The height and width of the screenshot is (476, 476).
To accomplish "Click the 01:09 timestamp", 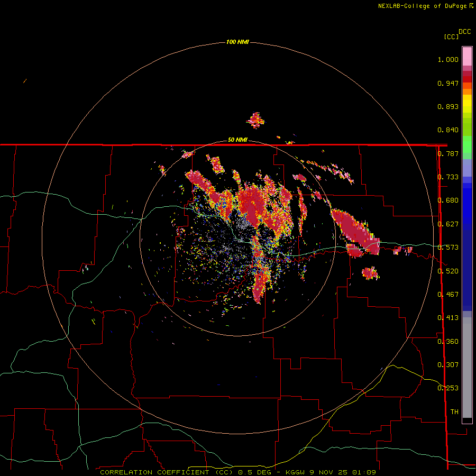I will click(364, 472).
